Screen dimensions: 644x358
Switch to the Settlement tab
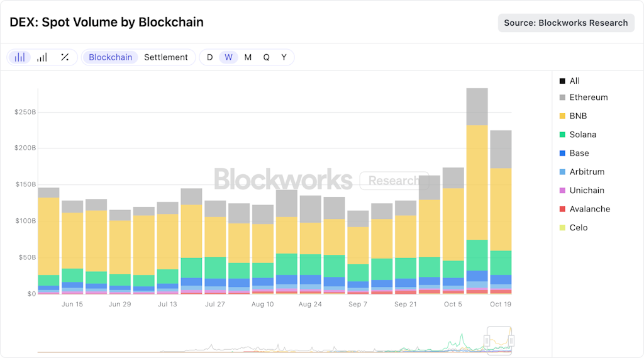pyautogui.click(x=166, y=57)
